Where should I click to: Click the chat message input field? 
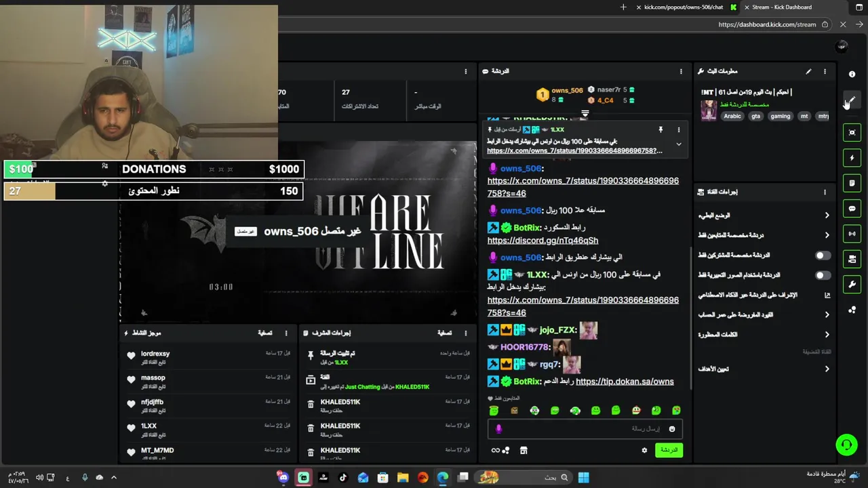coord(585,428)
